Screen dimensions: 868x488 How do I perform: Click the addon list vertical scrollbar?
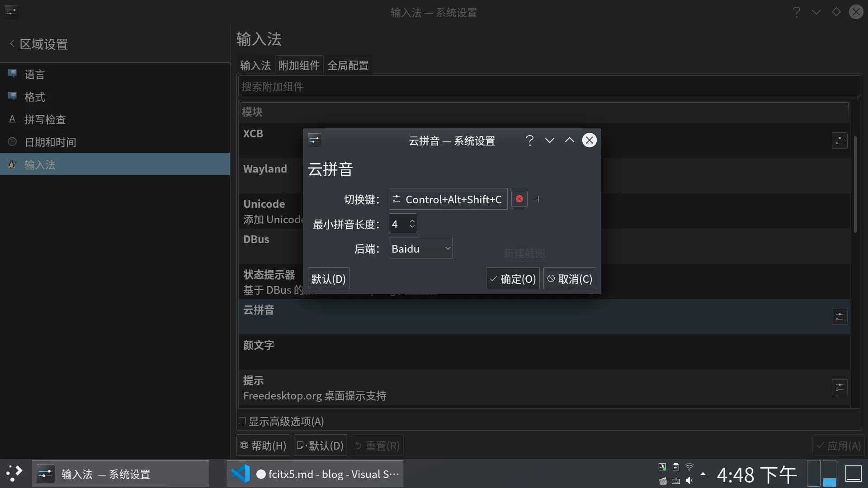click(x=855, y=184)
